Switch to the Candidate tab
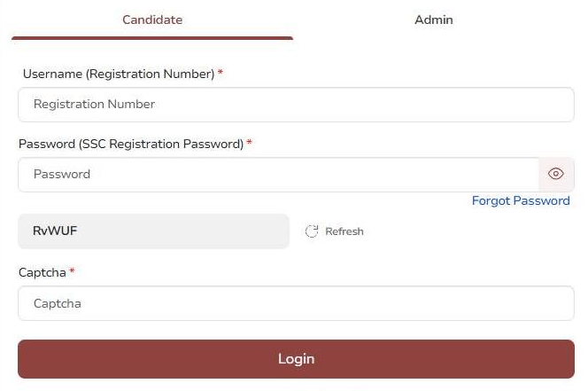Screen dimensions: 588x391 pyautogui.click(x=152, y=20)
